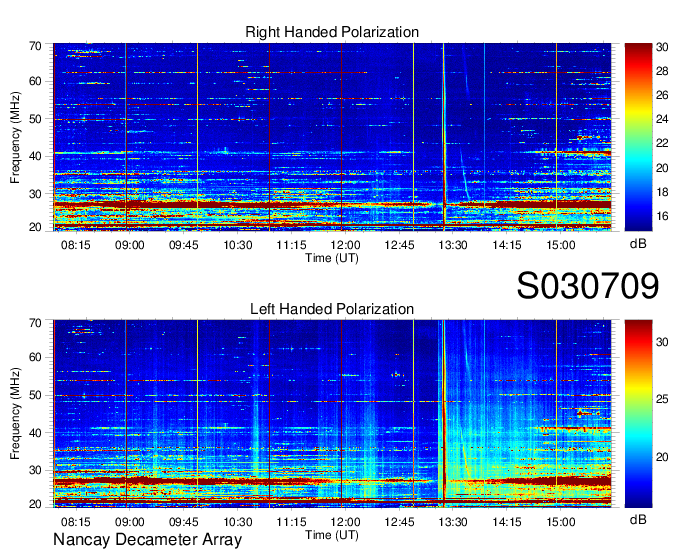Image resolution: width=680 pixels, height=552 pixels.
Task: Click the Left Handed Polarization title
Action: (x=332, y=309)
